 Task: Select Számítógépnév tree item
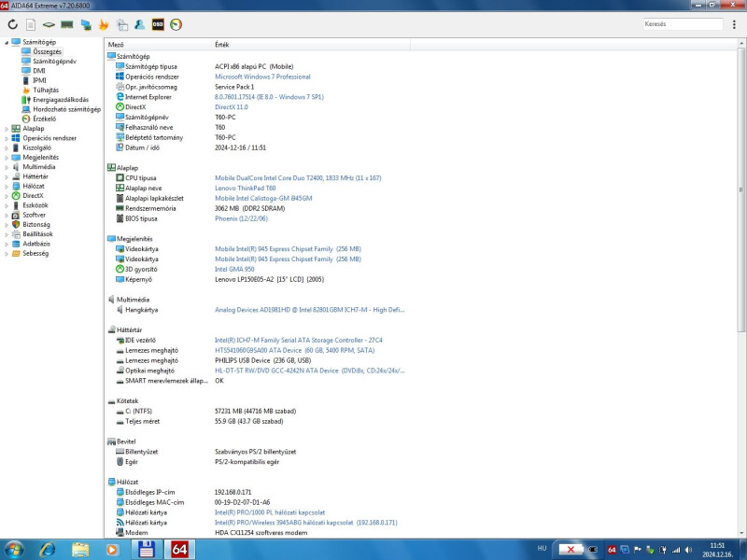coord(54,61)
